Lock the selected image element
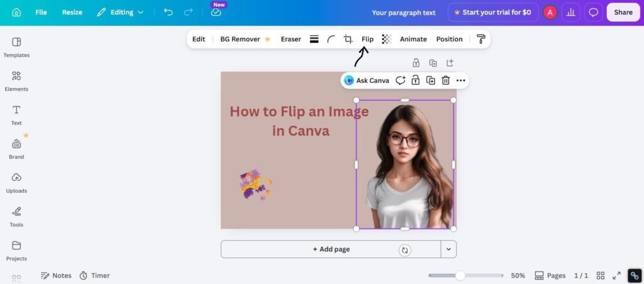 pyautogui.click(x=416, y=80)
